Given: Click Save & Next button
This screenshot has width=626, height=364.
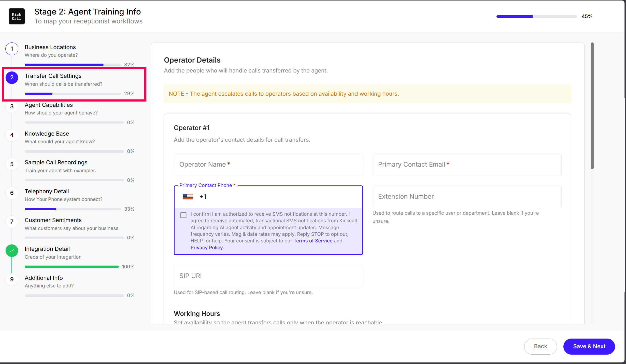Looking at the screenshot, I should coord(589,346).
